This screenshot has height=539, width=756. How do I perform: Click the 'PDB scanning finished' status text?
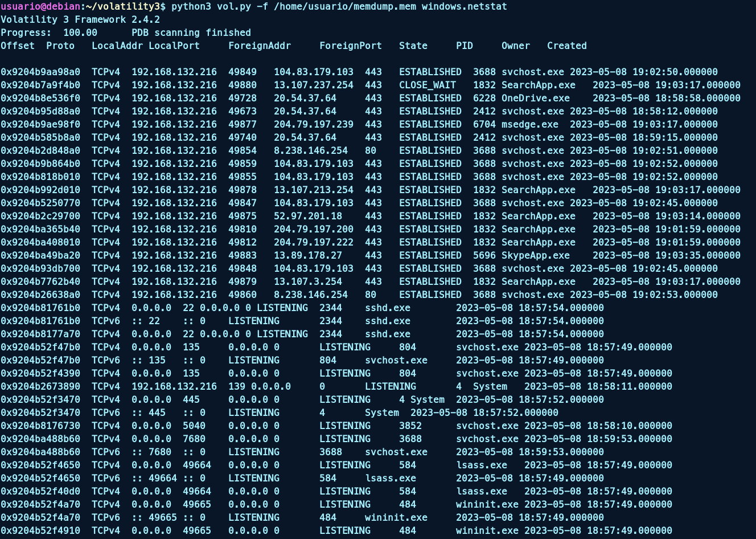click(x=191, y=32)
